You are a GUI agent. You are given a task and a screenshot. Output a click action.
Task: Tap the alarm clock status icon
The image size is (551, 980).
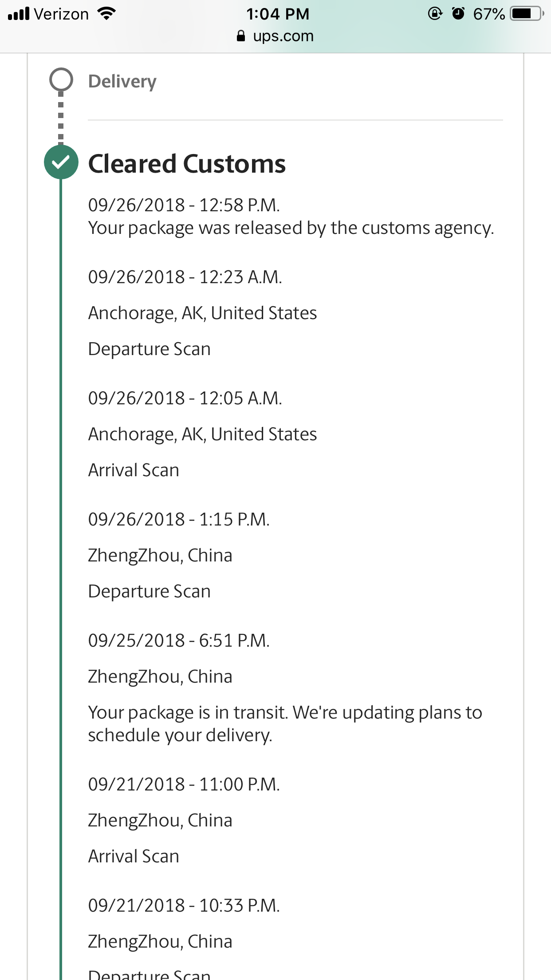(x=458, y=14)
